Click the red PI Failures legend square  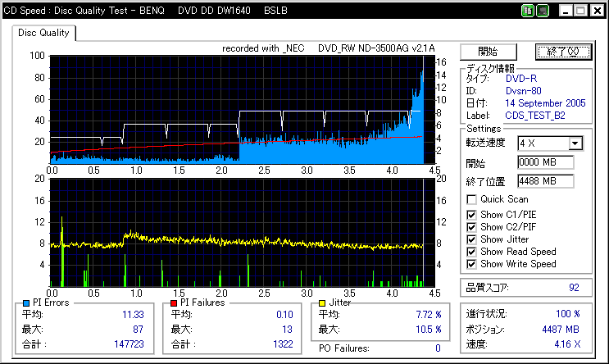(x=174, y=303)
